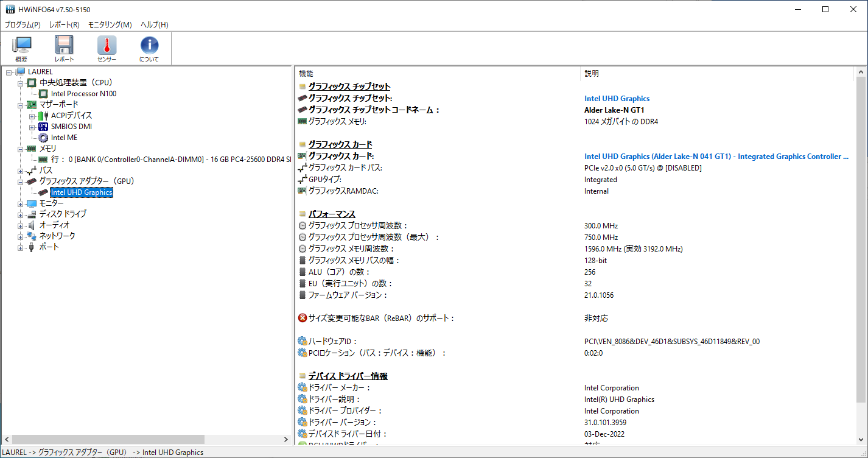
Task: Select the Intel ME tree item
Action: (x=64, y=138)
